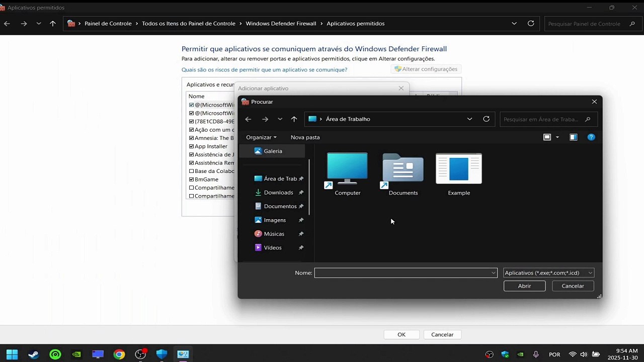Click the microphone tray icon

pos(536,354)
